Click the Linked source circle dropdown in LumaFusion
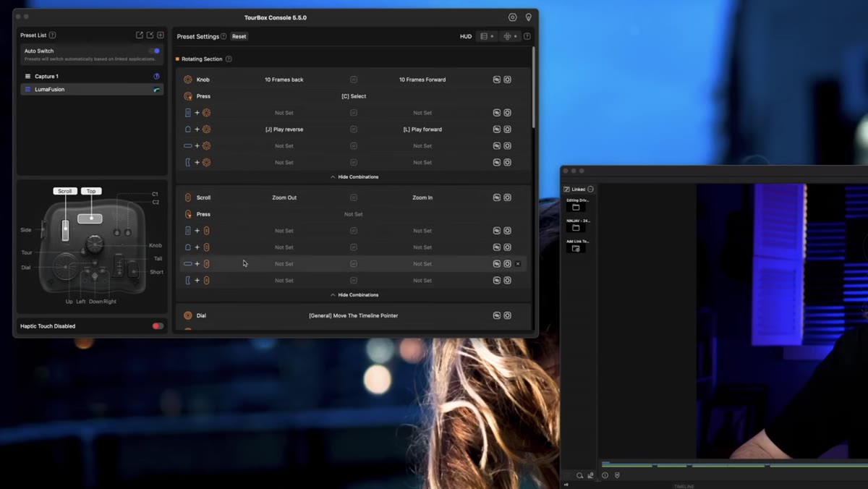The height and width of the screenshot is (489, 868). coord(590,190)
